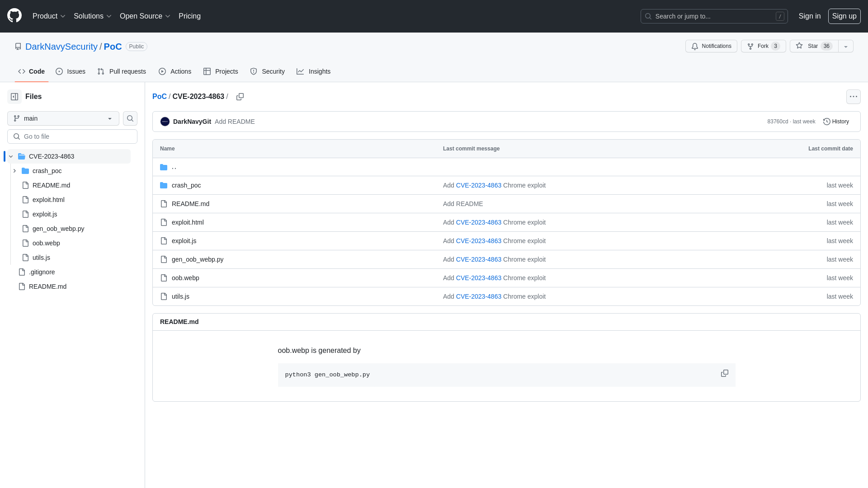
Task: Click the Insights graph icon
Action: (301, 71)
